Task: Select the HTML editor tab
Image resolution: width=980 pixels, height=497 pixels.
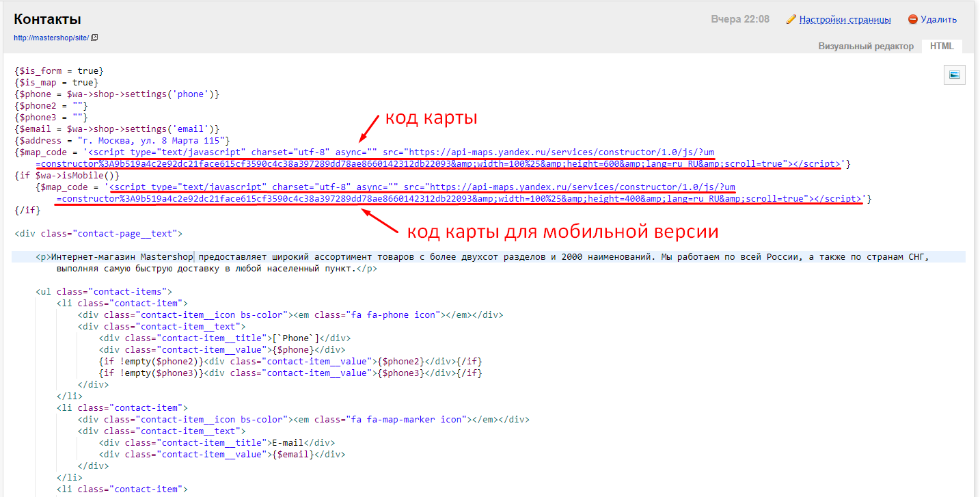Action: [942, 46]
